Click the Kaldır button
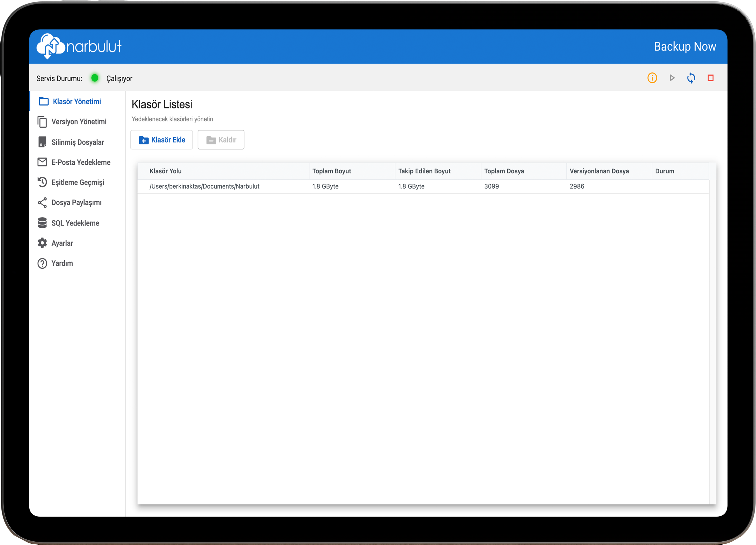Screen dimensions: 756x545 tap(221, 140)
